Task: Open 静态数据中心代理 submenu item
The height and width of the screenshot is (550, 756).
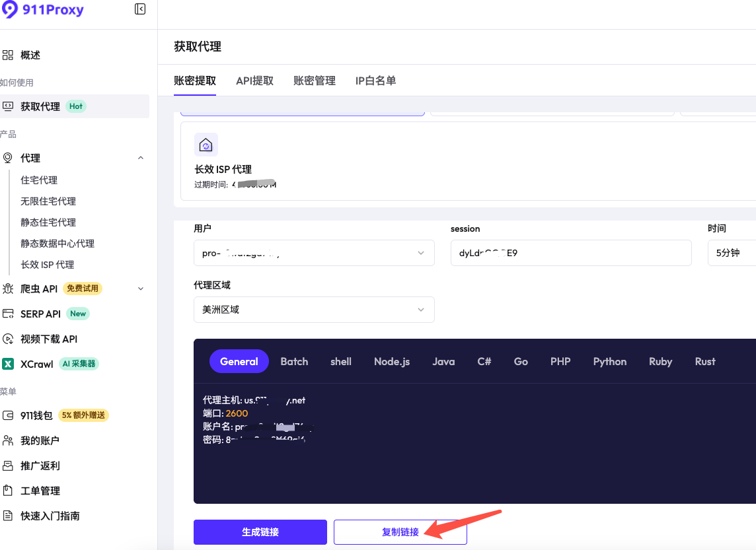Action: [57, 244]
